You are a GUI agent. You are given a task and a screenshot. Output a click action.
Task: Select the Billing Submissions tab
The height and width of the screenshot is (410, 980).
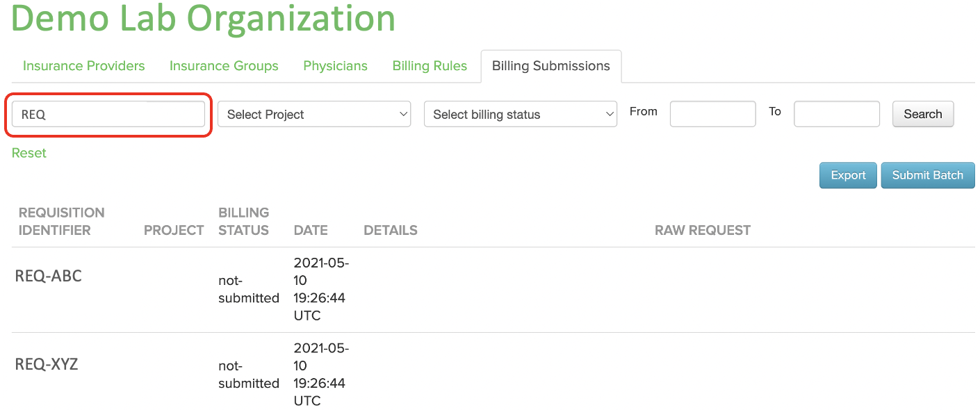click(551, 66)
